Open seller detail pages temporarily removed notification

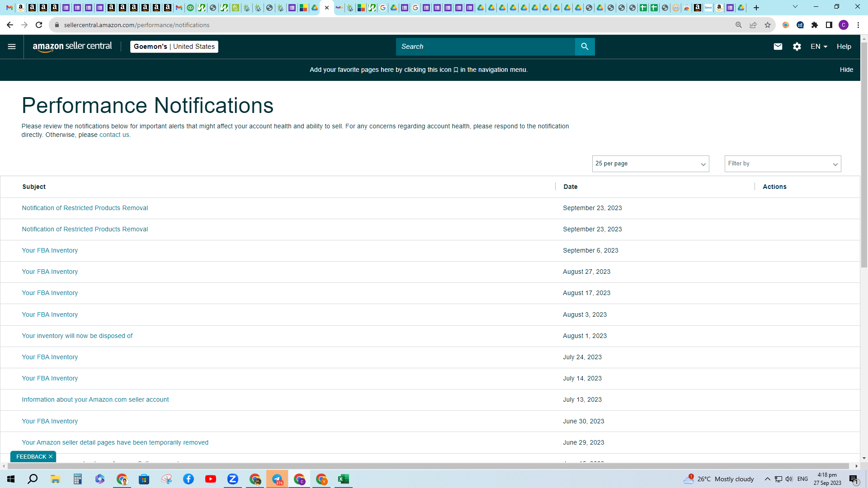115,442
